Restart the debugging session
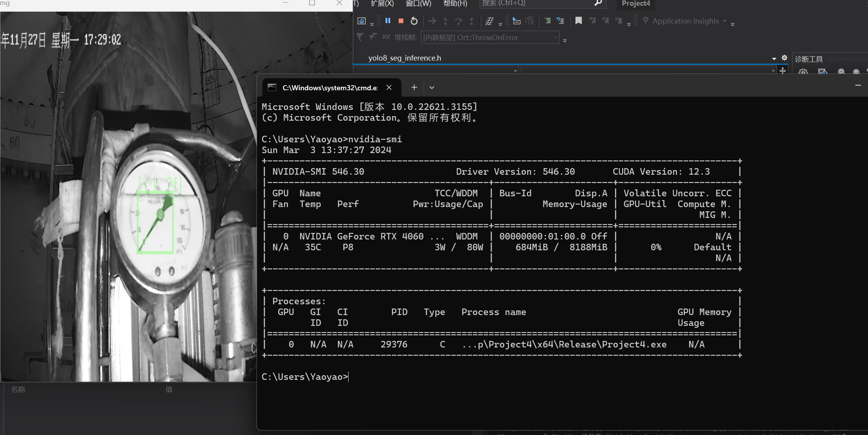The height and width of the screenshot is (435, 868). point(414,21)
